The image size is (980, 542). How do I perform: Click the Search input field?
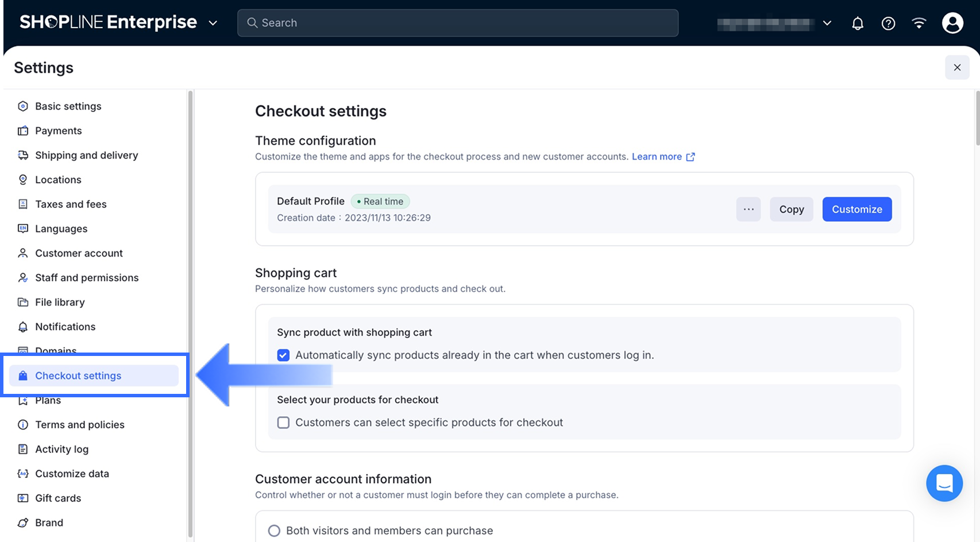pos(457,23)
